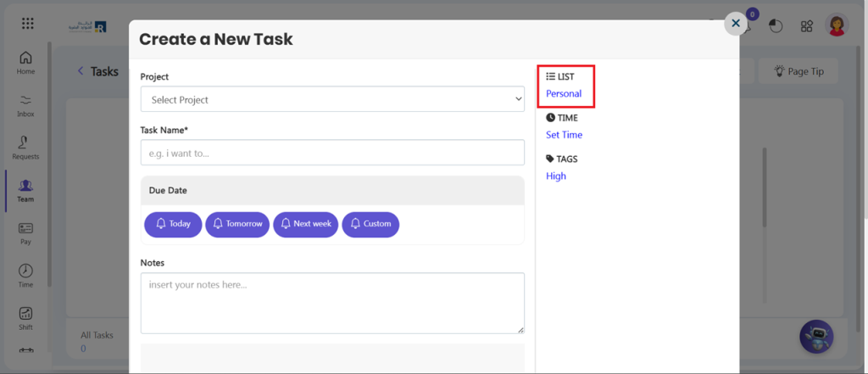This screenshot has width=868, height=374.
Task: Open the Inbox sidebar icon
Action: [x=25, y=105]
